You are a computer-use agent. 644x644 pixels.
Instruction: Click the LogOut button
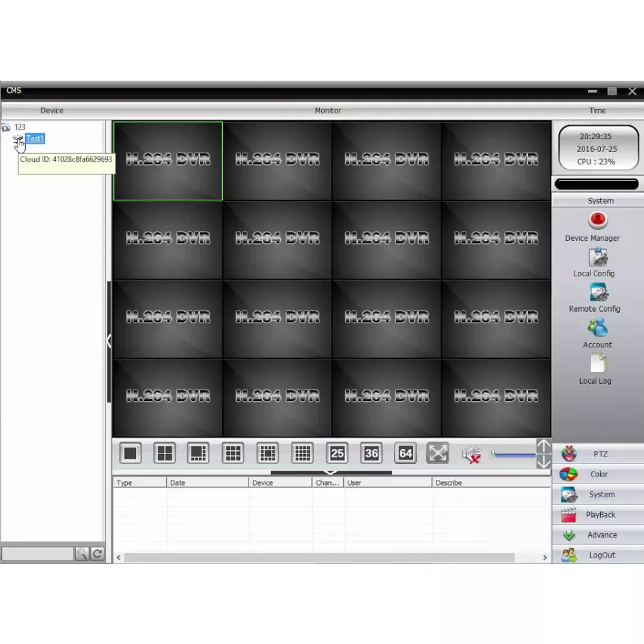click(598, 555)
